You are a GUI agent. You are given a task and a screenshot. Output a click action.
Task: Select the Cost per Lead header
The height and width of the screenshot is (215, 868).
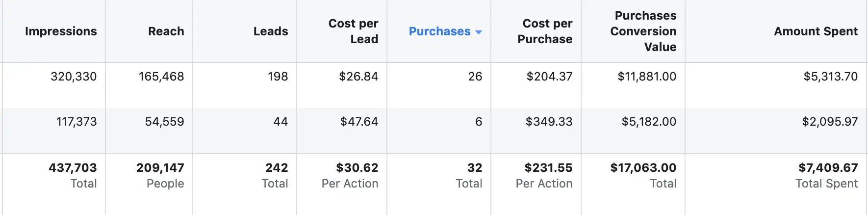coord(353,31)
